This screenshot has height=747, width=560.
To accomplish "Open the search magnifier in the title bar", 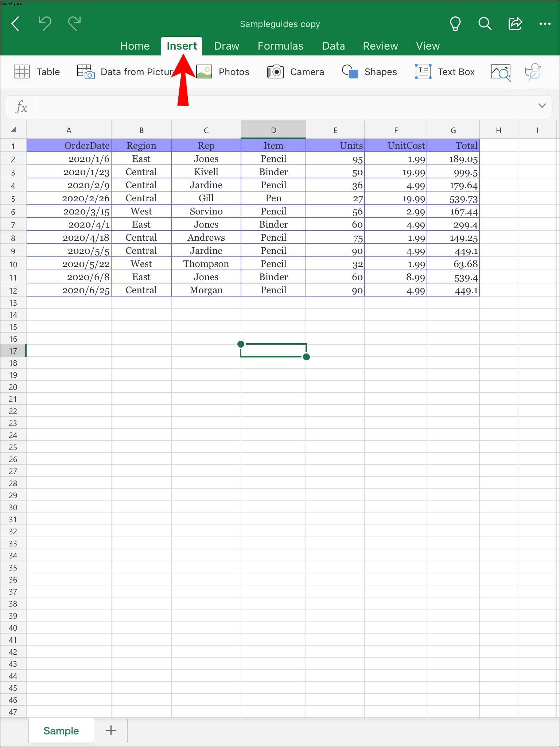I will click(485, 24).
